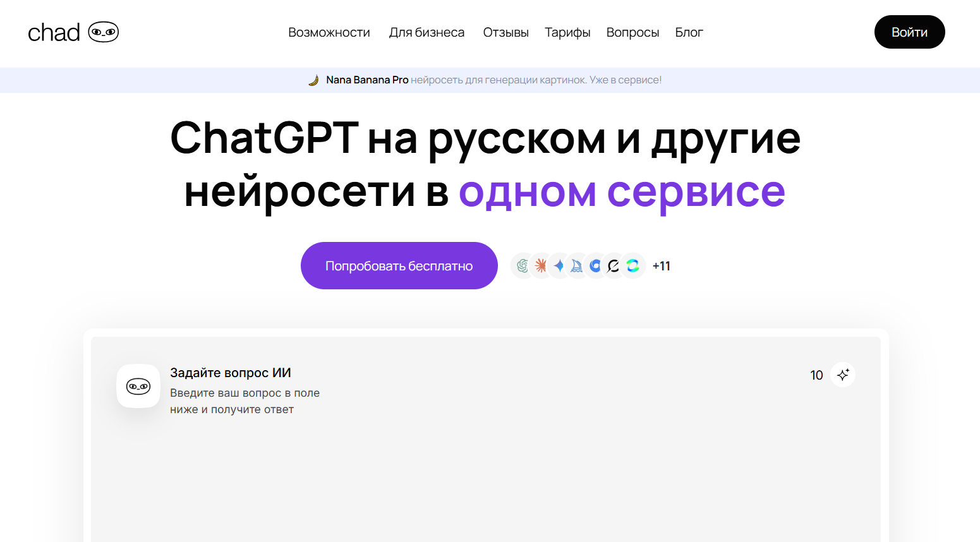980x542 pixels.
Task: Click the banana emoji in announcement bar
Action: [x=313, y=80]
